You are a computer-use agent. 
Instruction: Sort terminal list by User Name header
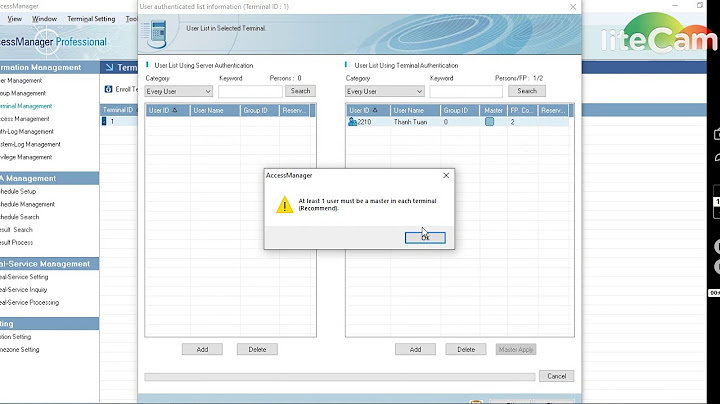[415, 110]
